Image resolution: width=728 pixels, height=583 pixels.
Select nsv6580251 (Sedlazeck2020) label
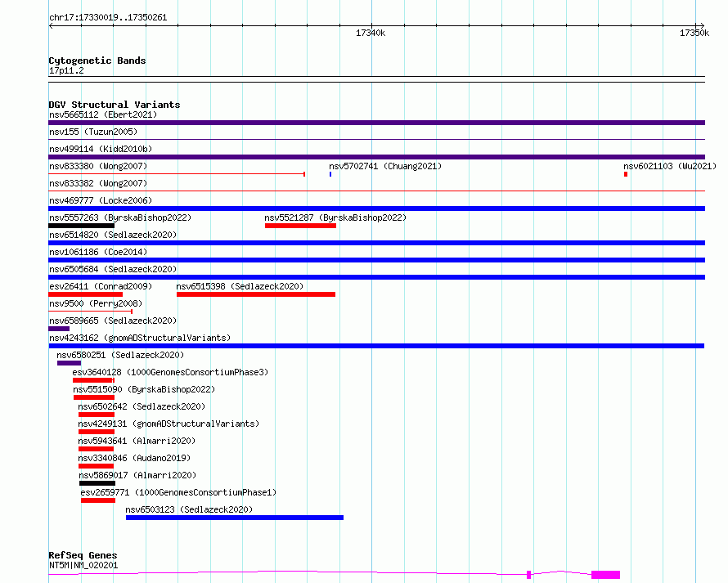pyautogui.click(x=120, y=355)
